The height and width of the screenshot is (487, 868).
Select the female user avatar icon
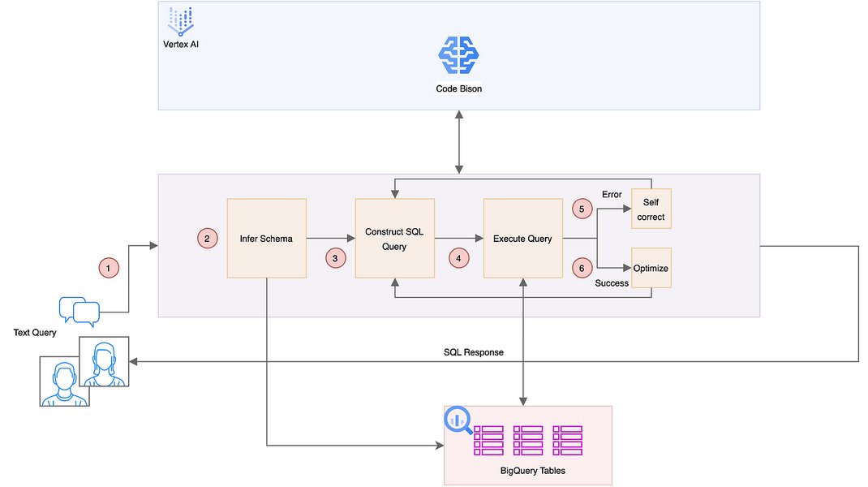coord(104,361)
